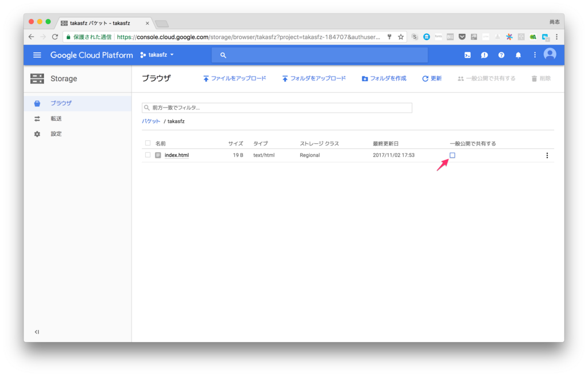The width and height of the screenshot is (588, 376).
Task: Click the browser forward arrow
Action: point(43,37)
